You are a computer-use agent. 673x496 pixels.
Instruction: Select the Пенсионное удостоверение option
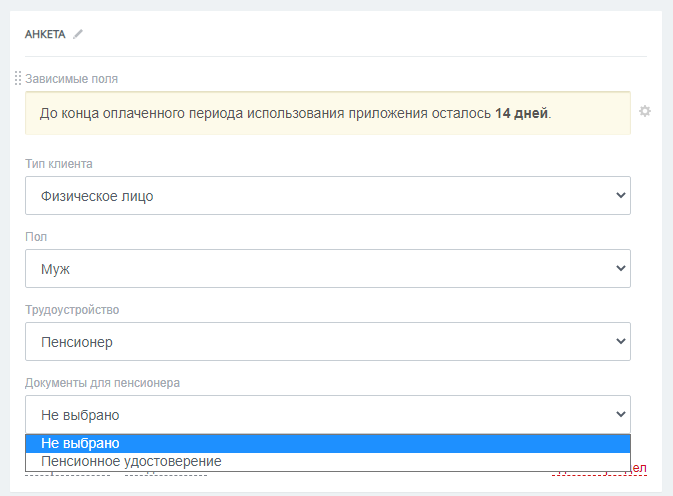pos(131,462)
